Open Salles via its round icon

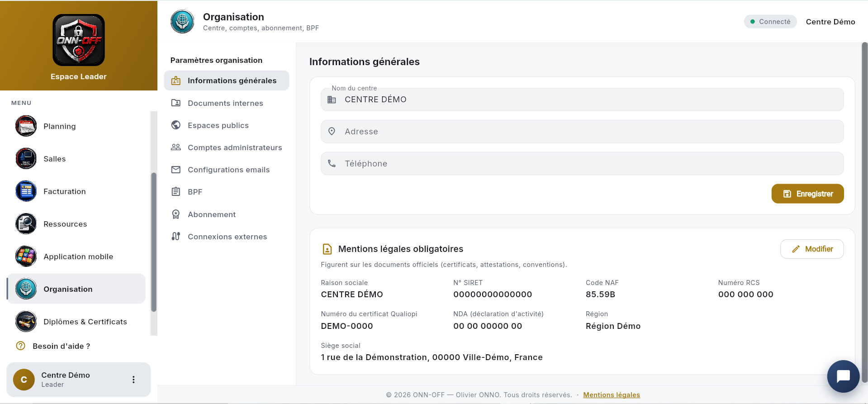click(26, 159)
